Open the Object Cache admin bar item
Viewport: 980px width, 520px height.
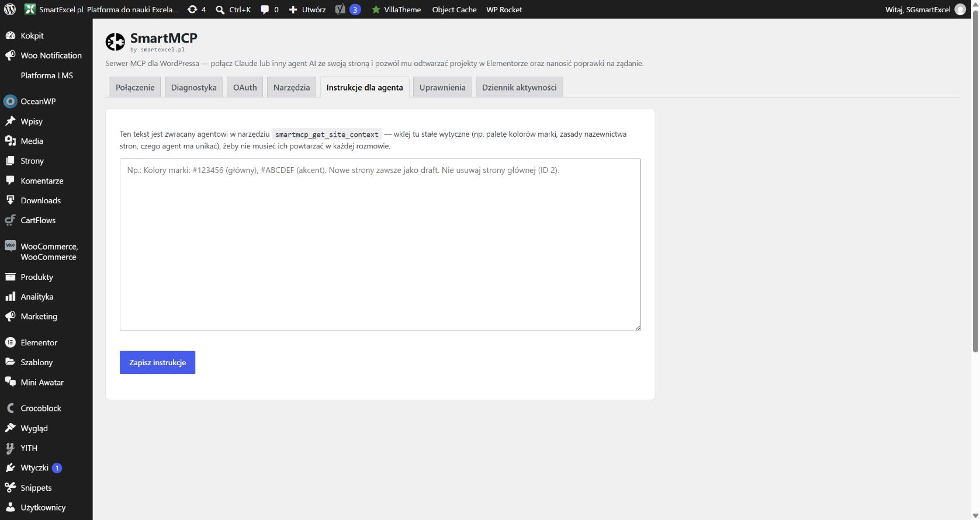pyautogui.click(x=454, y=9)
